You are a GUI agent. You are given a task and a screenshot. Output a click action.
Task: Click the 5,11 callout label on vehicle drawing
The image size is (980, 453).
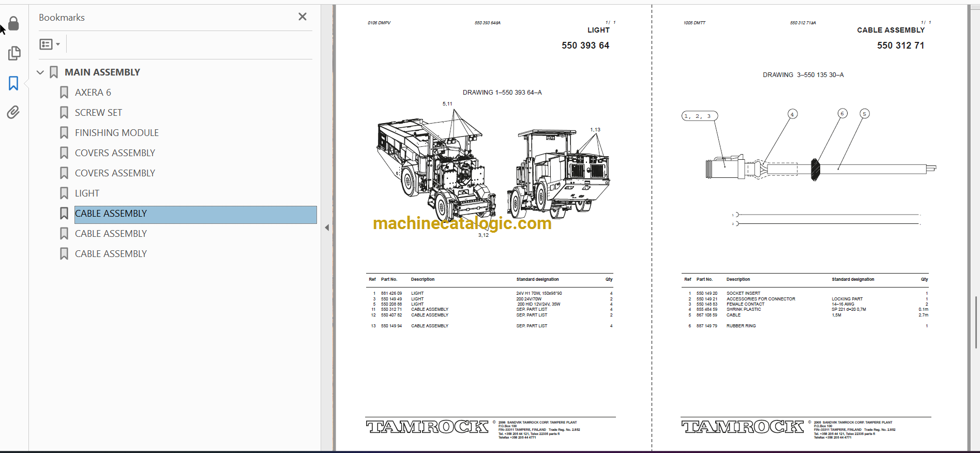pos(447,104)
